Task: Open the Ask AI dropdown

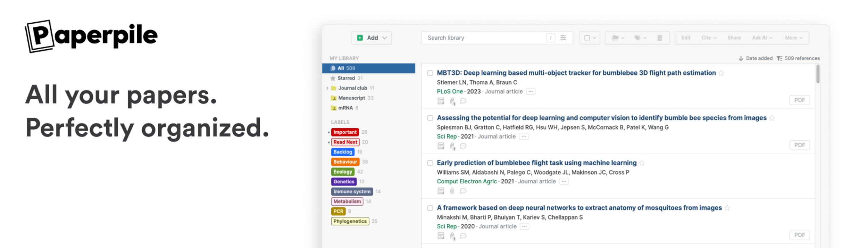Action: (x=762, y=38)
